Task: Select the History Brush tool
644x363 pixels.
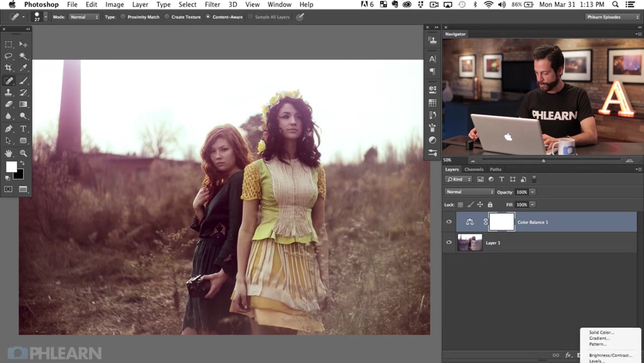Action: pos(23,92)
